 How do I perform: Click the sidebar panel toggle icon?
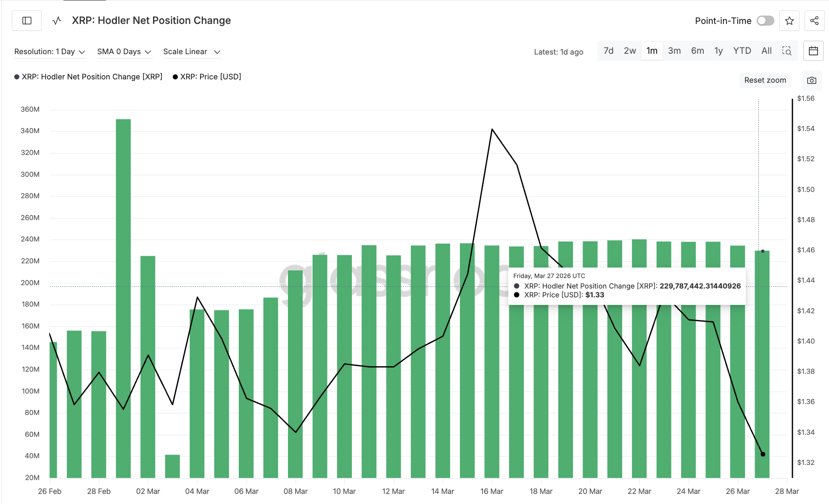26,20
